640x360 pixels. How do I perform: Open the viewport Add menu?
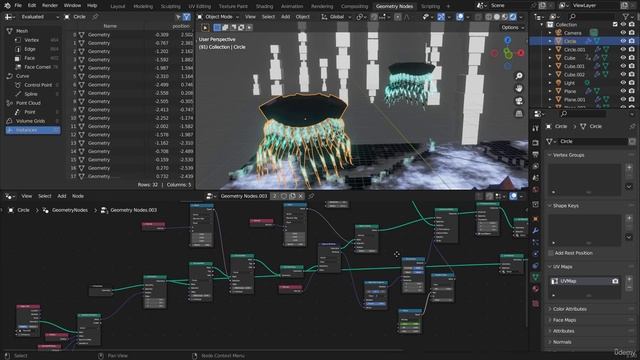click(285, 17)
